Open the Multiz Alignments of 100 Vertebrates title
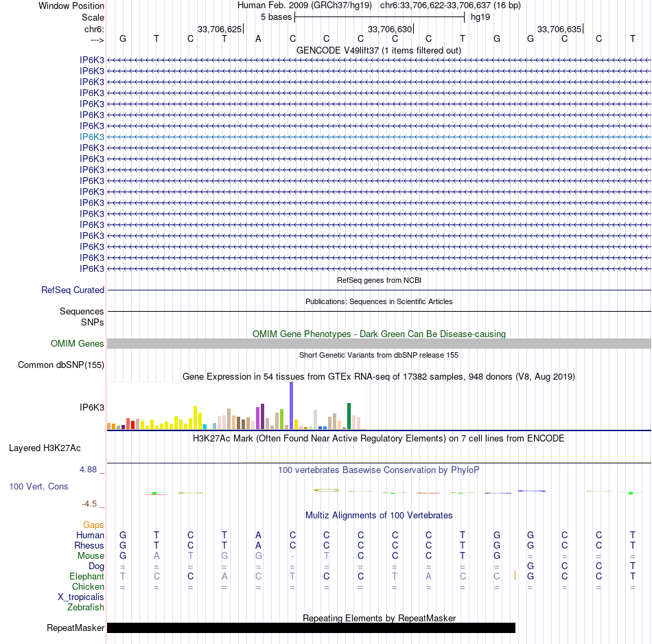Image resolution: width=652 pixels, height=644 pixels. tap(379, 515)
